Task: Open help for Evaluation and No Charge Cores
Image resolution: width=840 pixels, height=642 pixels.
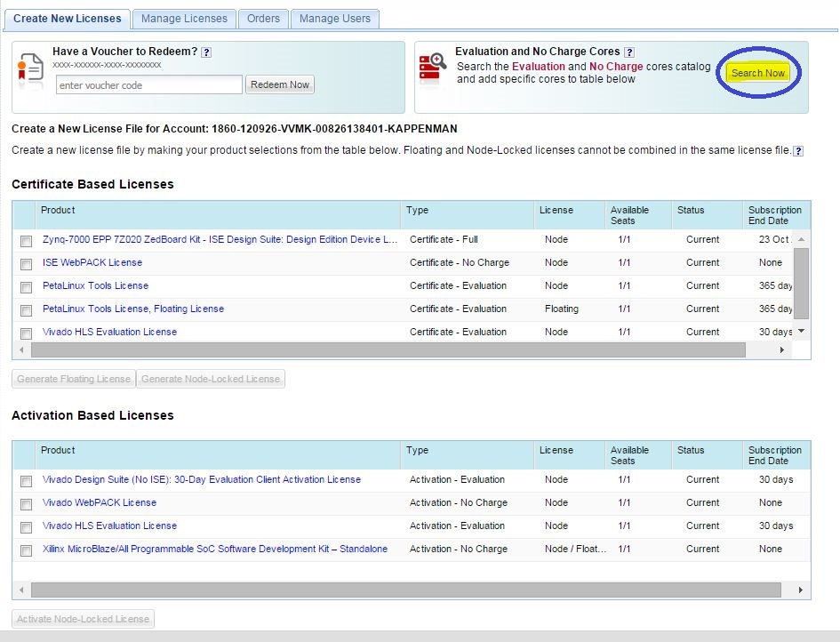Action: coord(630,52)
